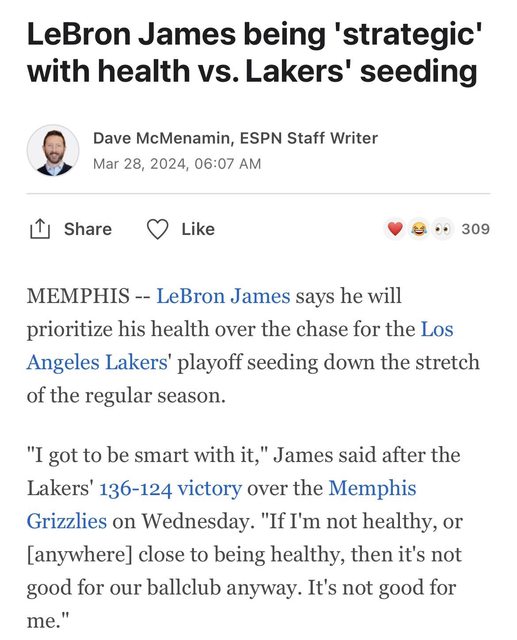Click the outlined heart Like icon

(157, 229)
